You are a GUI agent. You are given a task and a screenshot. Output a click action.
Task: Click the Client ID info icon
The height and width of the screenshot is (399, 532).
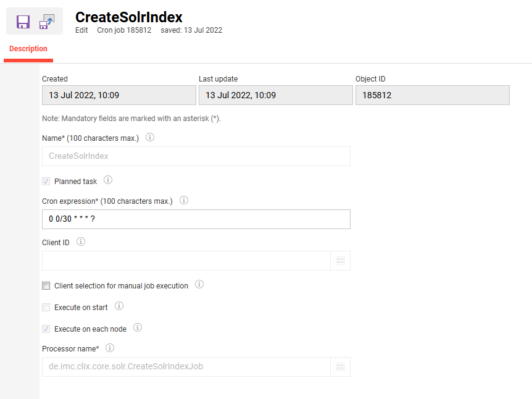point(81,241)
